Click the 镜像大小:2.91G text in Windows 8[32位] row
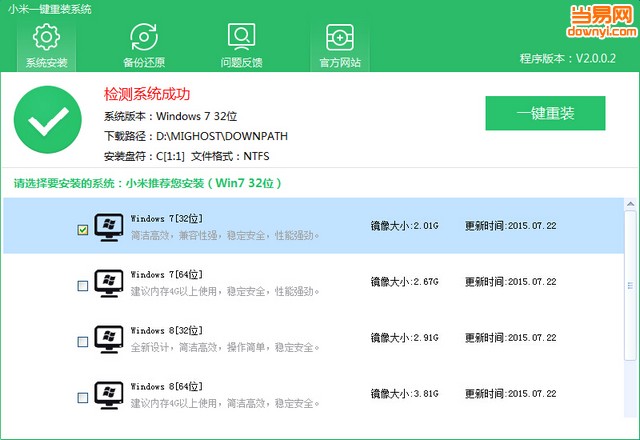The image size is (640, 440). 405,338
